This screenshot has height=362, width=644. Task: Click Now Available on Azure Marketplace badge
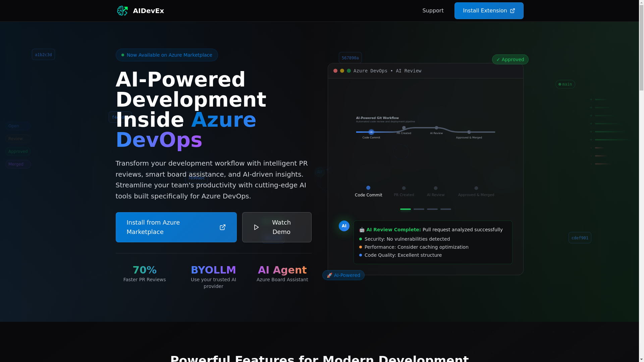167,55
